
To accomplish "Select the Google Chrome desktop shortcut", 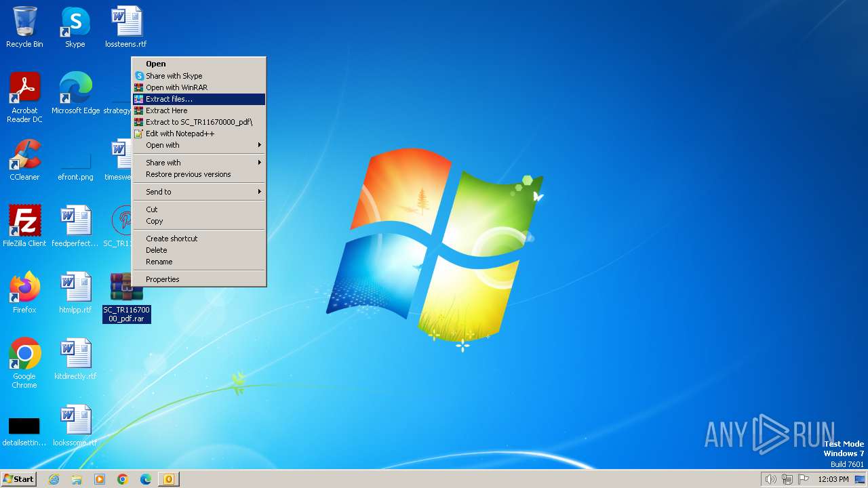I will 24,363.
